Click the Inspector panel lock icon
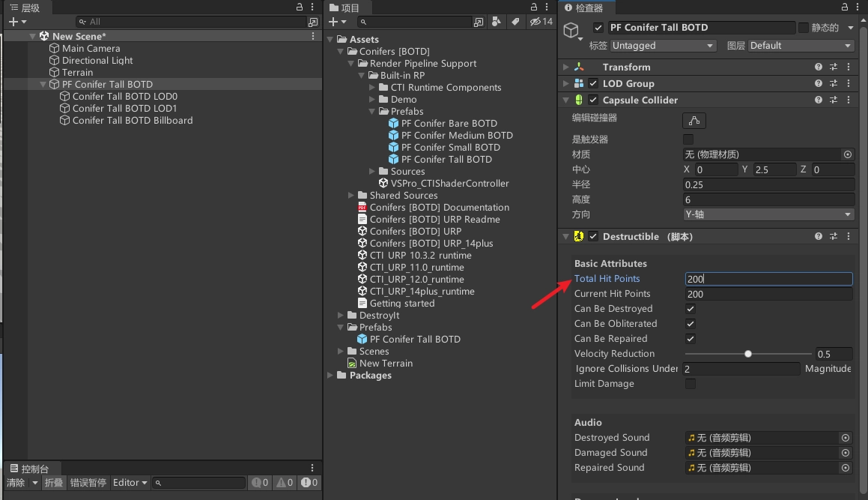The image size is (868, 500). coord(845,7)
